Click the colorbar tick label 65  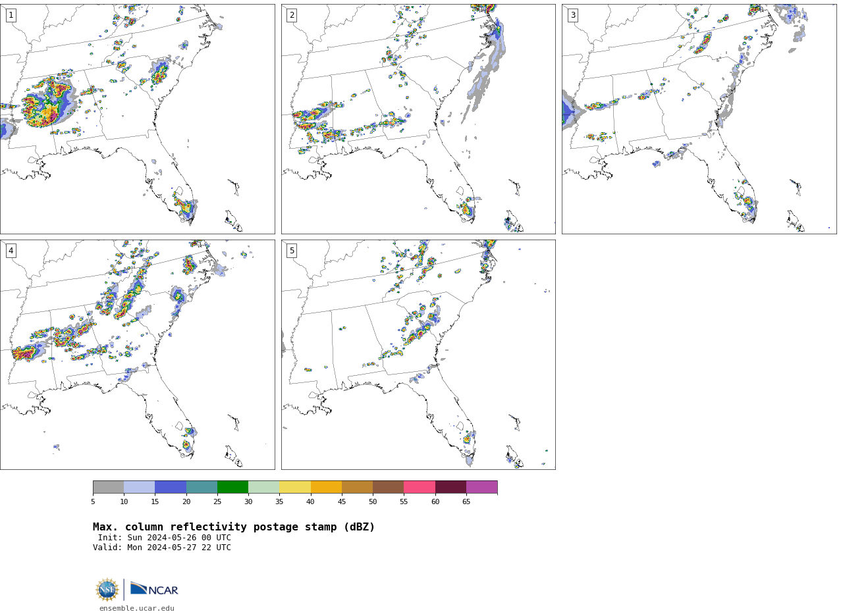[x=466, y=502]
